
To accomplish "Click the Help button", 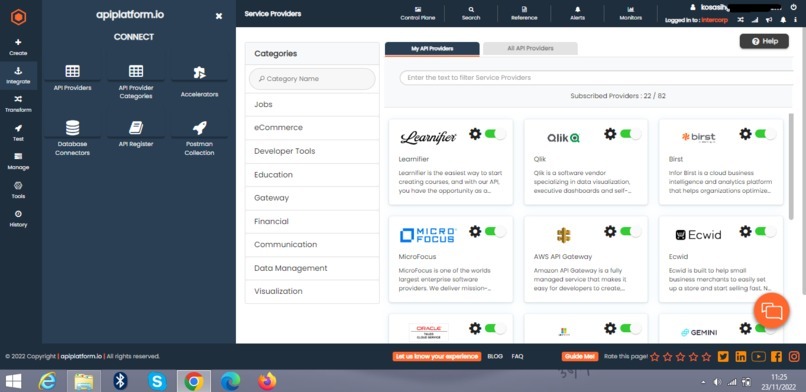I will click(x=764, y=41).
